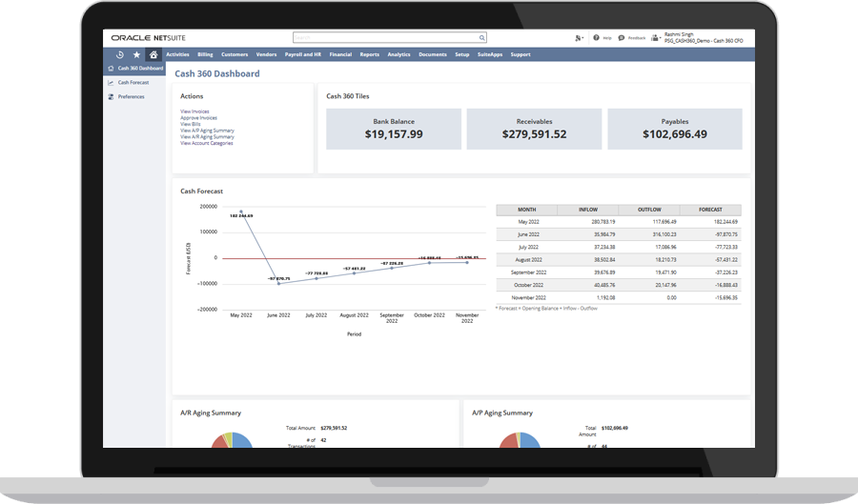This screenshot has height=504, width=858.
Task: Click the June 2022 forecast value -97,870.75
Action: (x=725, y=234)
